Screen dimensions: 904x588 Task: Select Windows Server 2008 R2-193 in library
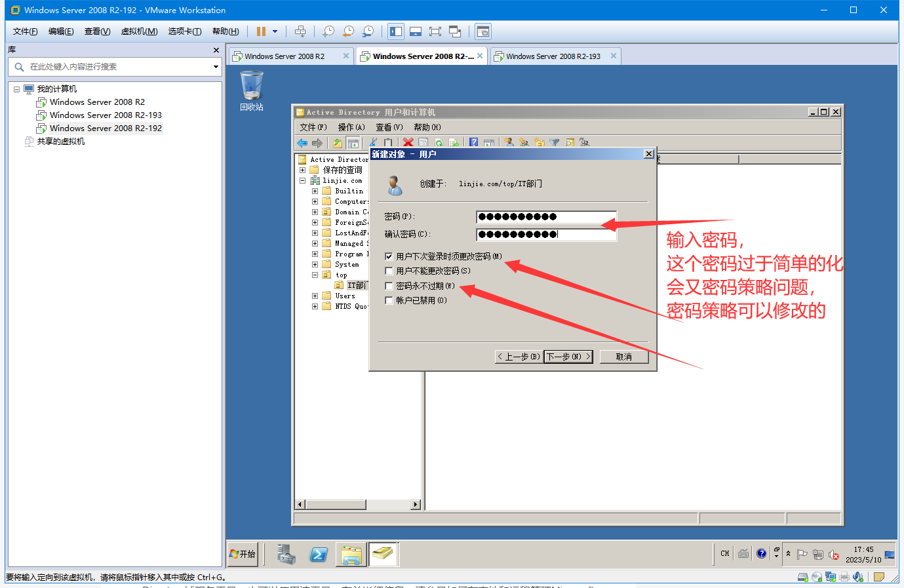pyautogui.click(x=106, y=115)
